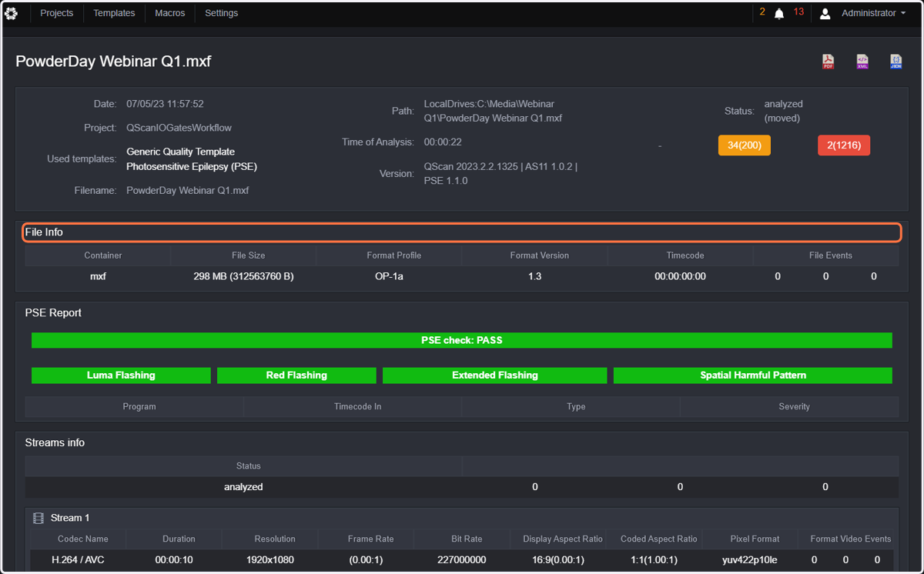Viewport: 924px width, 574px height.
Task: Click the Coded Aspect Ratio value 1:1(1.00:1)
Action: [x=654, y=560]
